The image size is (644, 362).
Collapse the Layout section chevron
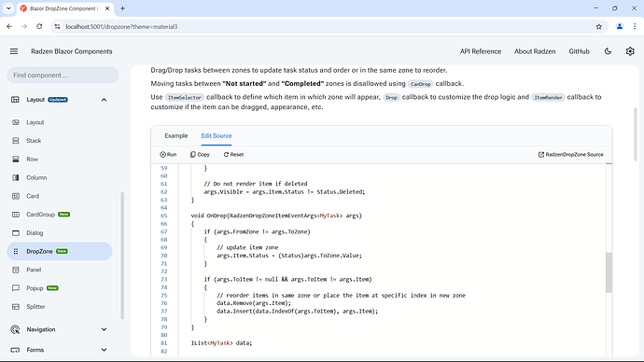coord(104,100)
